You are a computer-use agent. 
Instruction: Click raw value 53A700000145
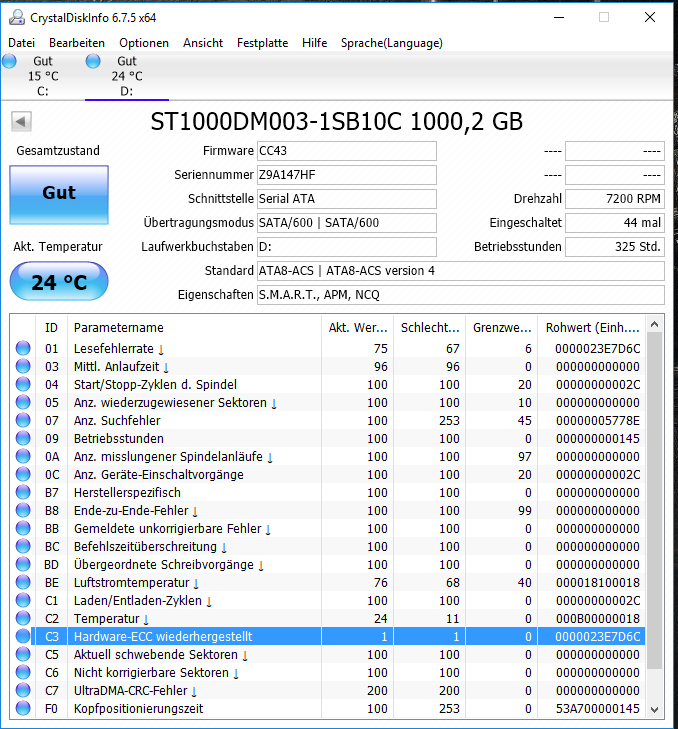598,709
